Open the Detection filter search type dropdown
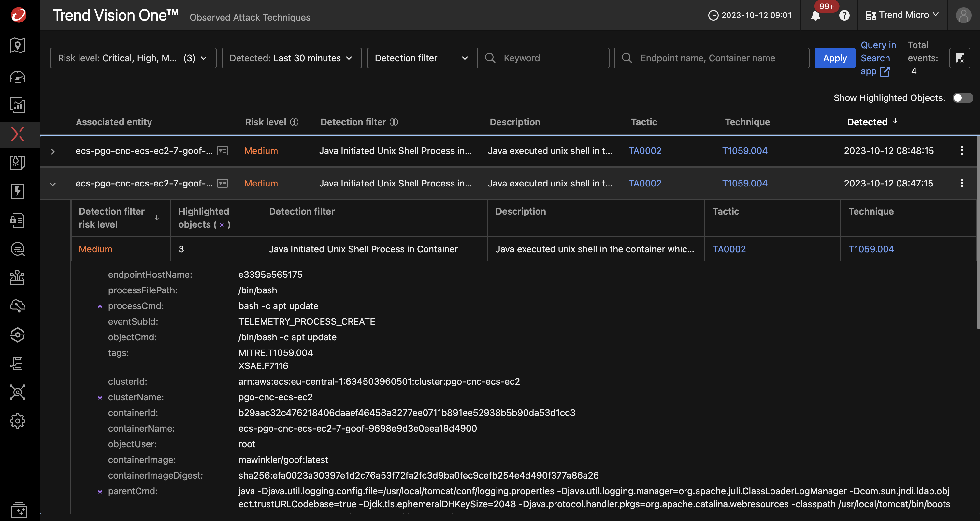The image size is (980, 521). [x=422, y=58]
